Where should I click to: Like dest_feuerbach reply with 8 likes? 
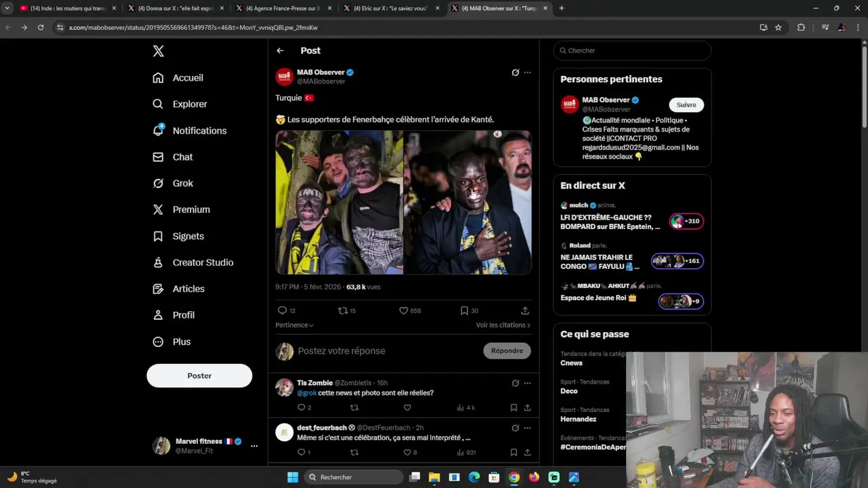(407, 452)
